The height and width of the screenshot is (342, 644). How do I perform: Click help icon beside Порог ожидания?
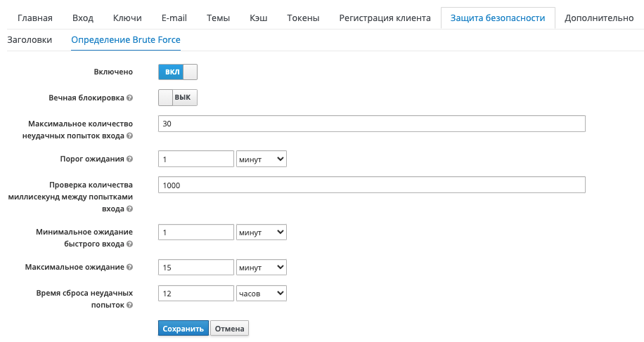(x=130, y=159)
